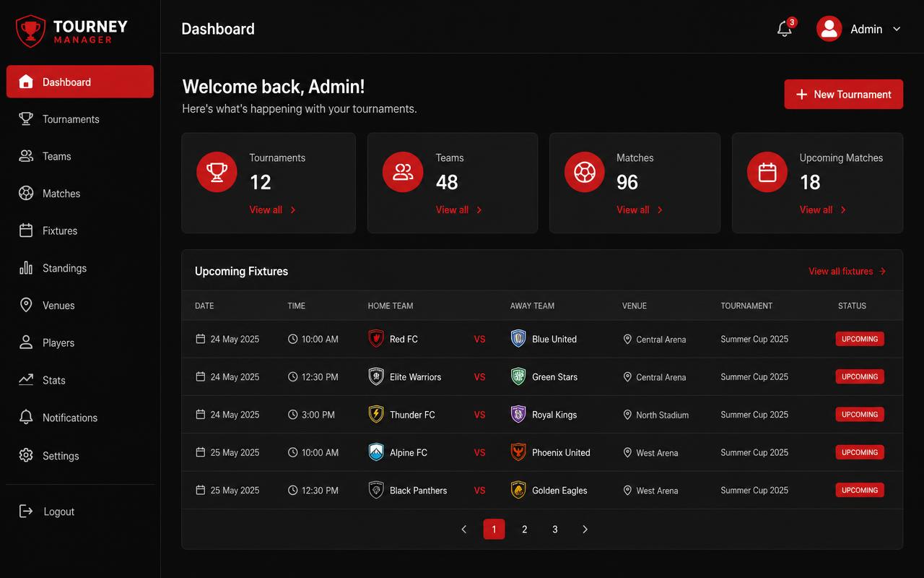Expand the Admin account dropdown chevron

click(897, 29)
